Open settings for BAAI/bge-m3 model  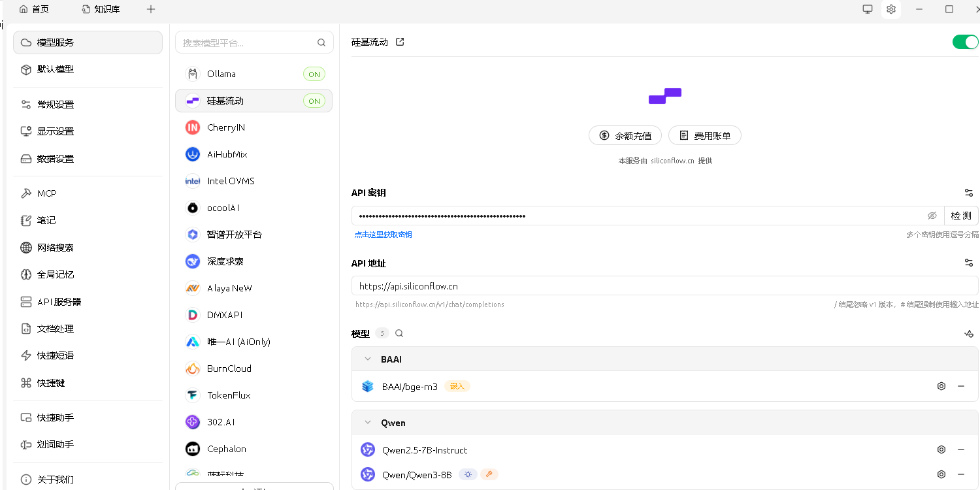[x=941, y=386]
